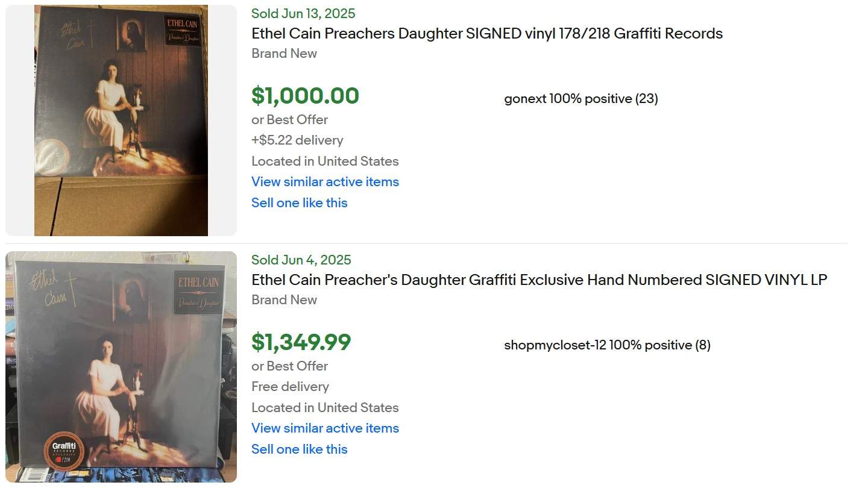
Task: Select 'Sell one like this' under gonext listing
Action: tap(300, 203)
